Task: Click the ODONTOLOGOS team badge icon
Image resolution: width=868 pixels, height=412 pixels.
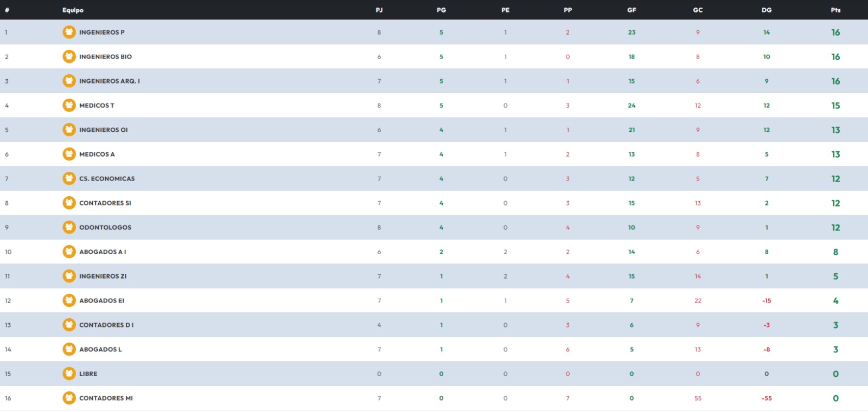Action: (x=69, y=227)
